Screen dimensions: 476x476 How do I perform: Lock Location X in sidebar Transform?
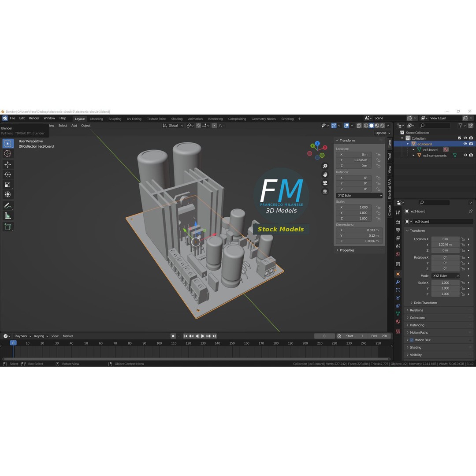tap(378, 155)
